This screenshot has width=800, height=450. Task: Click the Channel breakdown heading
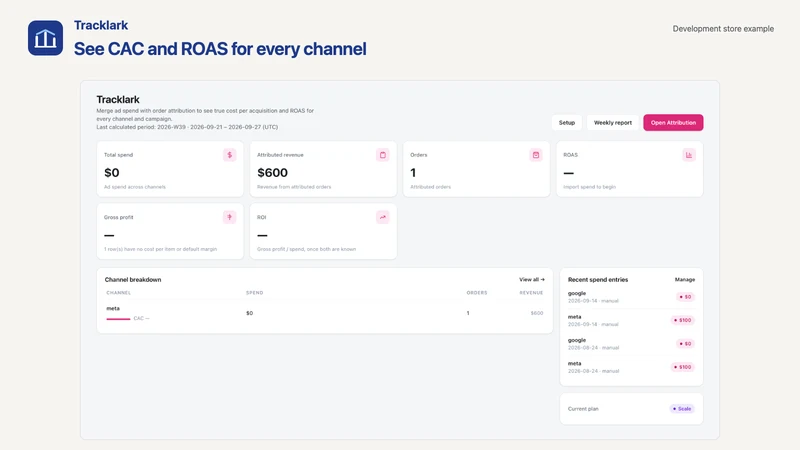click(x=133, y=280)
